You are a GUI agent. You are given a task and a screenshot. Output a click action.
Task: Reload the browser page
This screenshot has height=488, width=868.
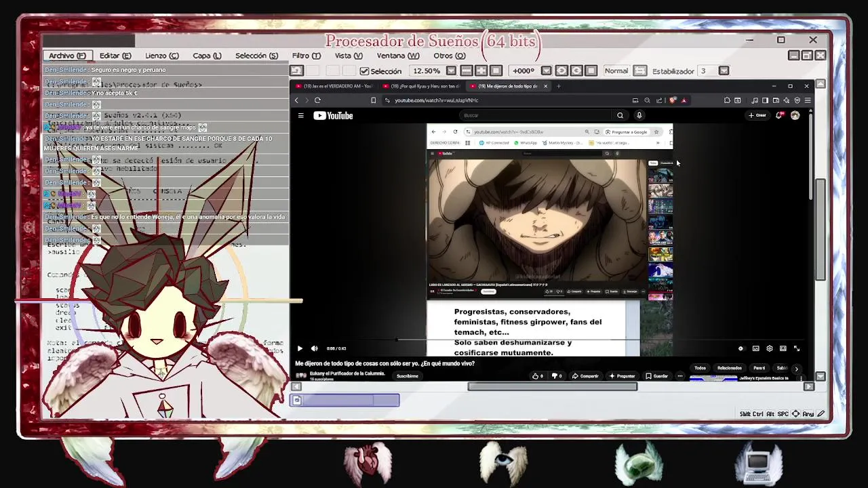(x=317, y=100)
